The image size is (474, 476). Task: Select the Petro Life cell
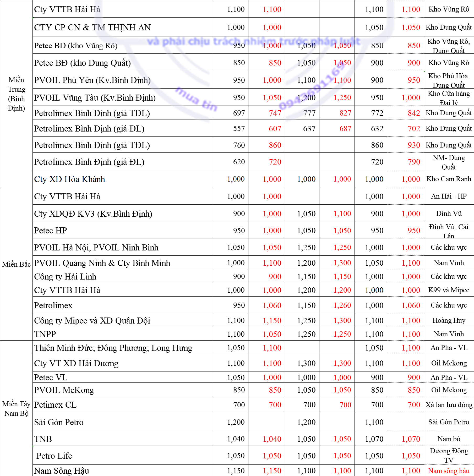(x=123, y=456)
